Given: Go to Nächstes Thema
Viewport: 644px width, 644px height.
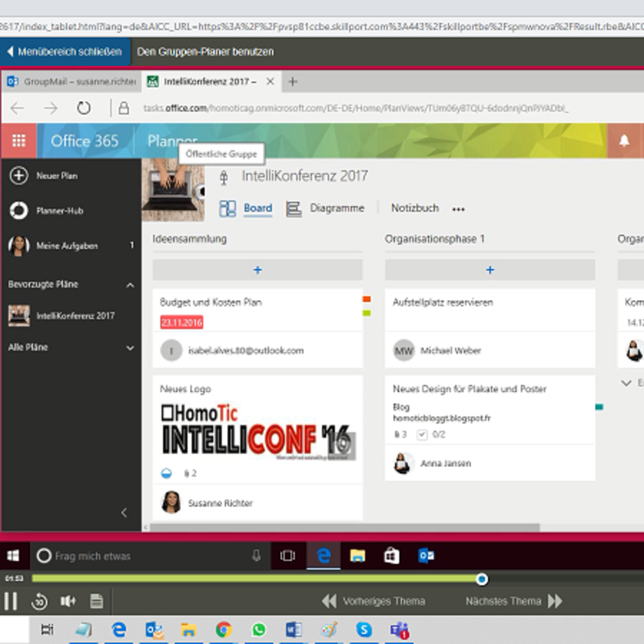Looking at the screenshot, I should (514, 601).
